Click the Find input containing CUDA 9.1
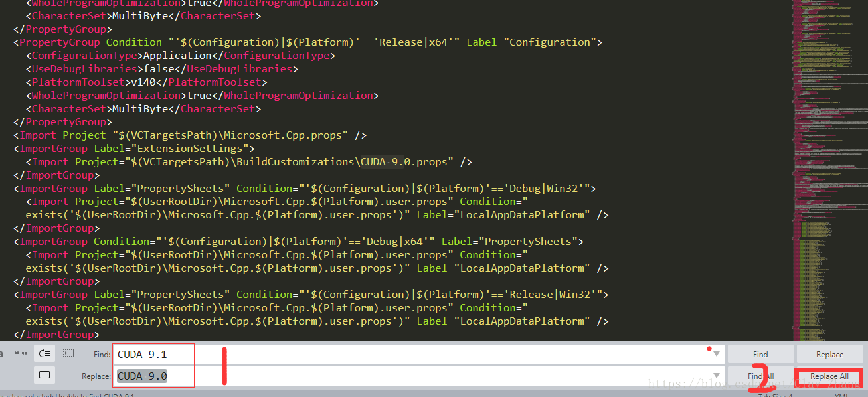Image resolution: width=868 pixels, height=397 pixels. [x=419, y=354]
